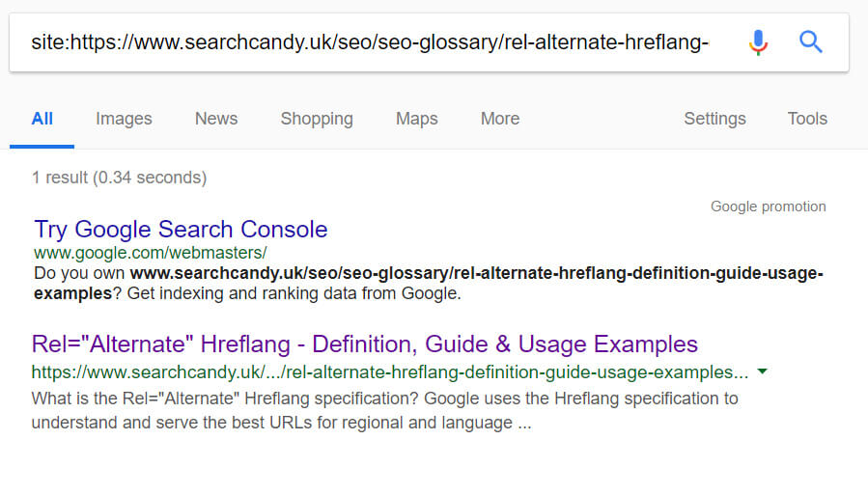This screenshot has height=495, width=868.
Task: Click the Hreflang specification result snippet text
Action: [x=384, y=410]
